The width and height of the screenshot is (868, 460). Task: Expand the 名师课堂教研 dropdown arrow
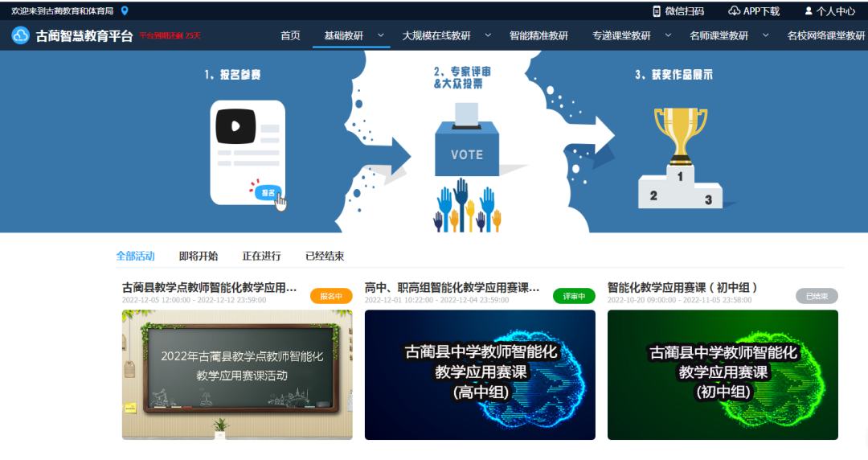[x=766, y=35]
